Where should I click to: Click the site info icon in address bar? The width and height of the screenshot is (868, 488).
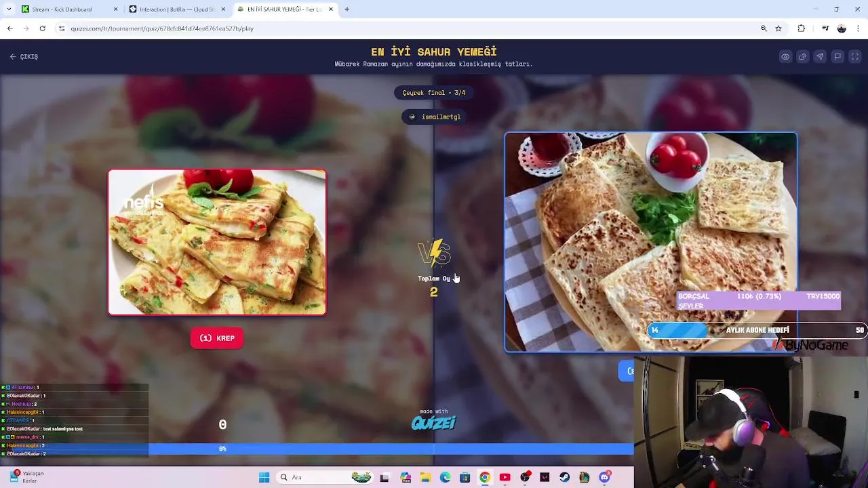[62, 28]
